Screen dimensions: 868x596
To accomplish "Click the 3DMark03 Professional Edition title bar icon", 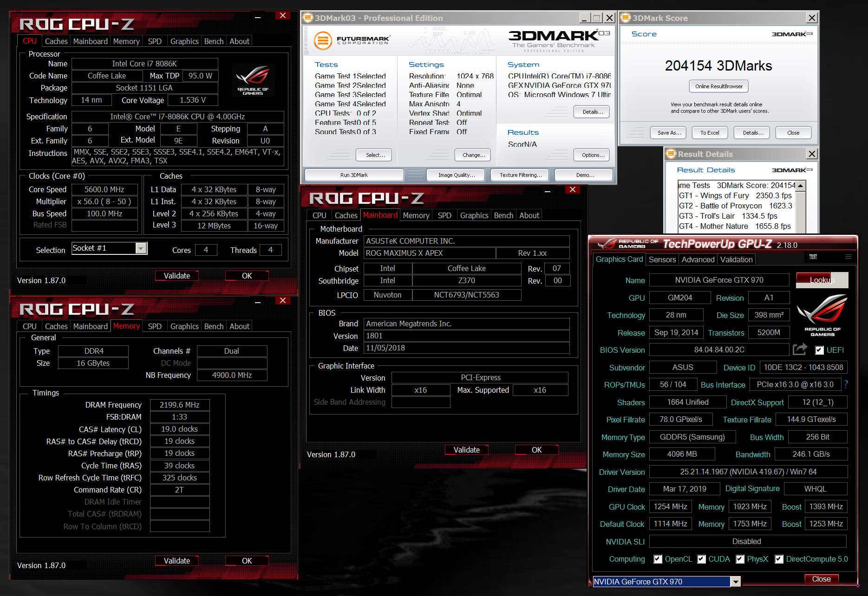I will click(x=307, y=18).
